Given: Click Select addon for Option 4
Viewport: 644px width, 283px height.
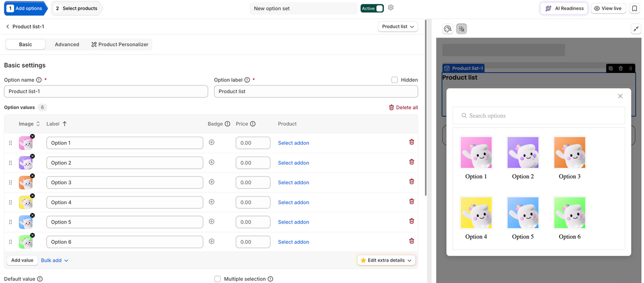Looking at the screenshot, I should (294, 203).
